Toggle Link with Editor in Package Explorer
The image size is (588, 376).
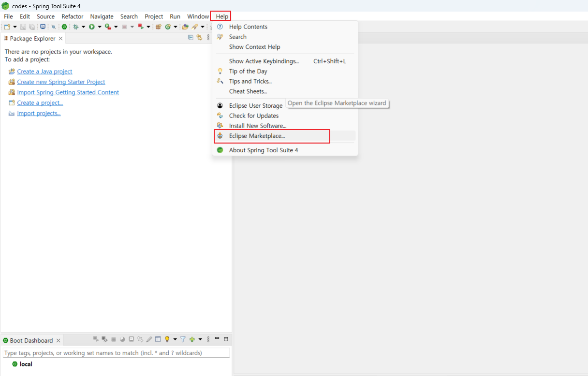pos(199,38)
